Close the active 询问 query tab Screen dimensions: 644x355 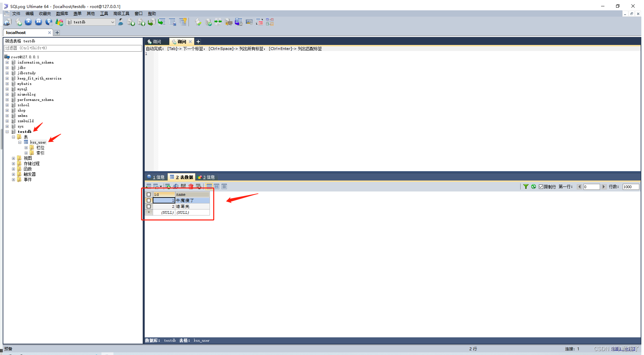(190, 42)
